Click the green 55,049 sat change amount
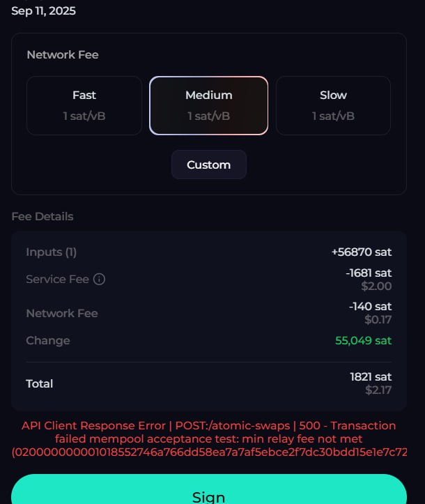The image size is (425, 504). coord(363,341)
